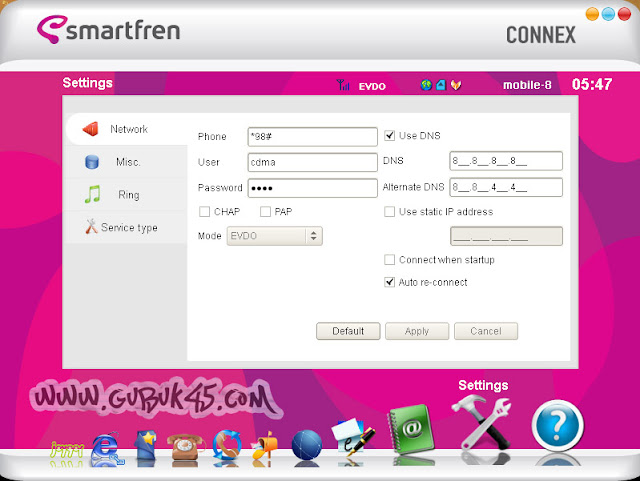
Task: Click the orange bird status icon
Action: [x=456, y=85]
